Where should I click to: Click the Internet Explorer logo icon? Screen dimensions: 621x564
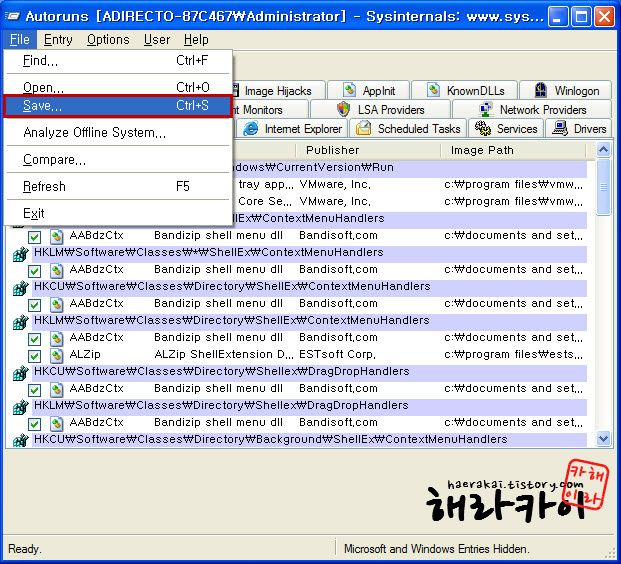[251, 128]
